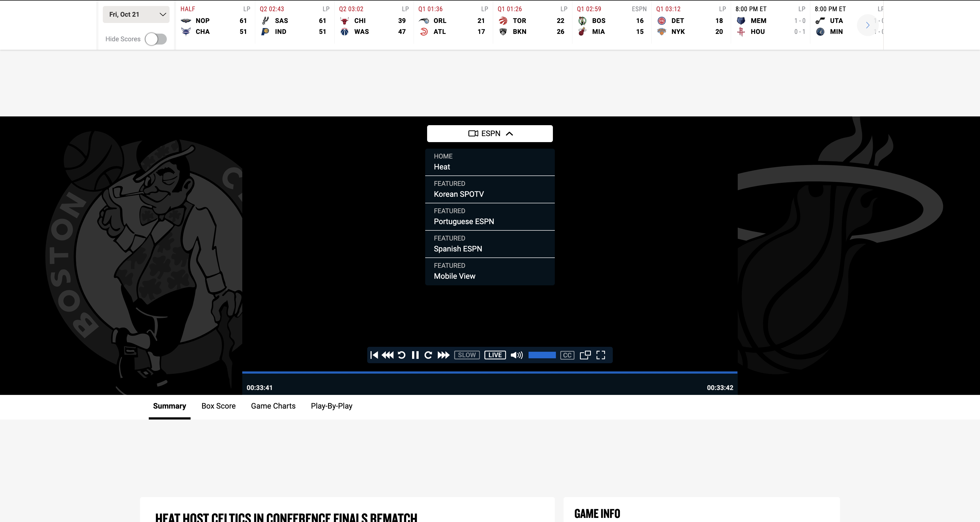
Task: Jump to the start of the broadcast
Action: (x=374, y=355)
